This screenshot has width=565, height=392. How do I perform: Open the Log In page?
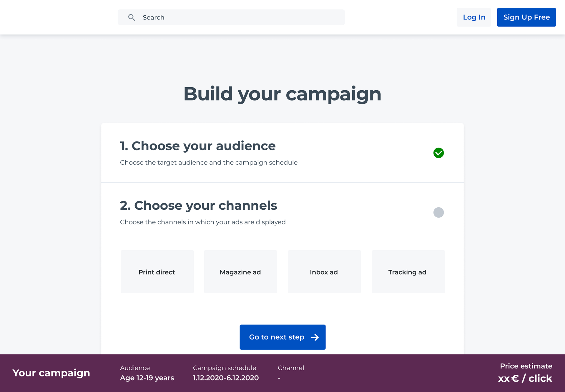click(x=474, y=17)
